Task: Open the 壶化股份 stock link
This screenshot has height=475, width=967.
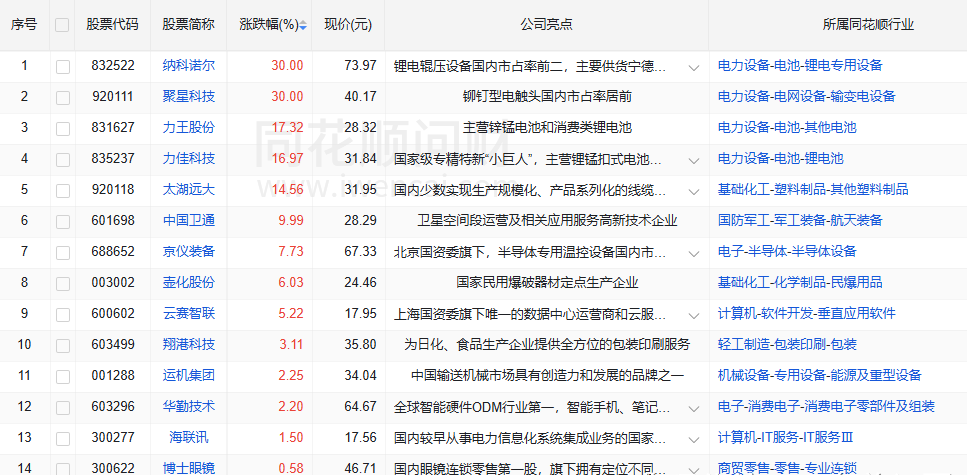Action: 189,283
